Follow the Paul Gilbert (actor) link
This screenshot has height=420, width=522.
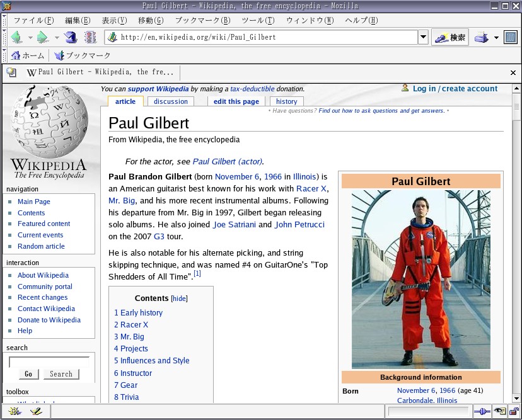coord(228,162)
